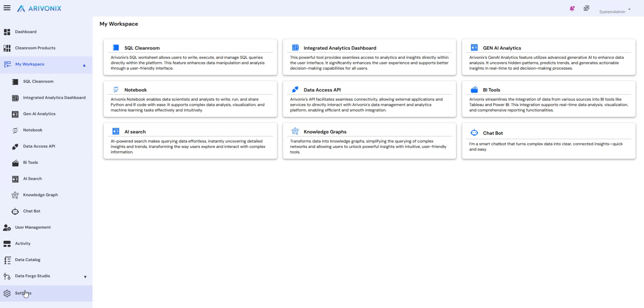
Task: Open Cleanroom Products from the sidebar
Action: [35, 48]
